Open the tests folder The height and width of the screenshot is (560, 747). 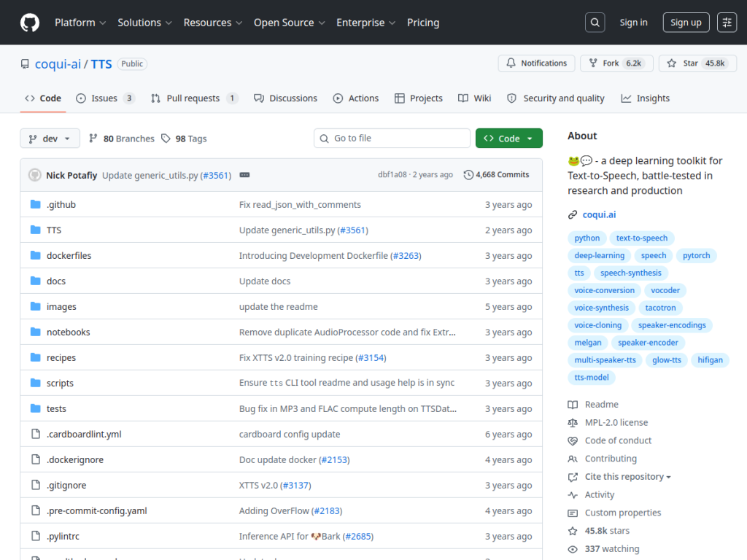point(56,408)
